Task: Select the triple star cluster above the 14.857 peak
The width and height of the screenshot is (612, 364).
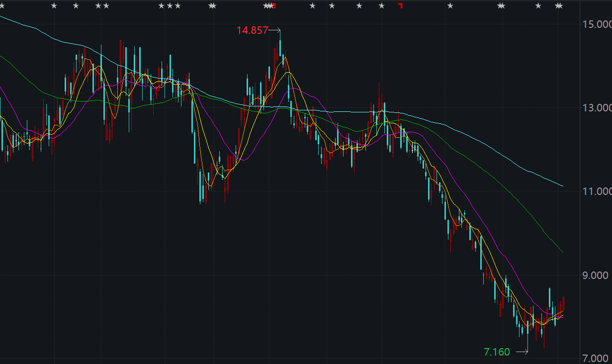Action: [268, 6]
